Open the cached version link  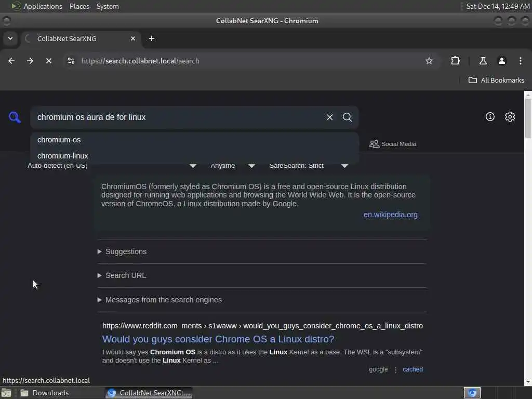[413, 369]
